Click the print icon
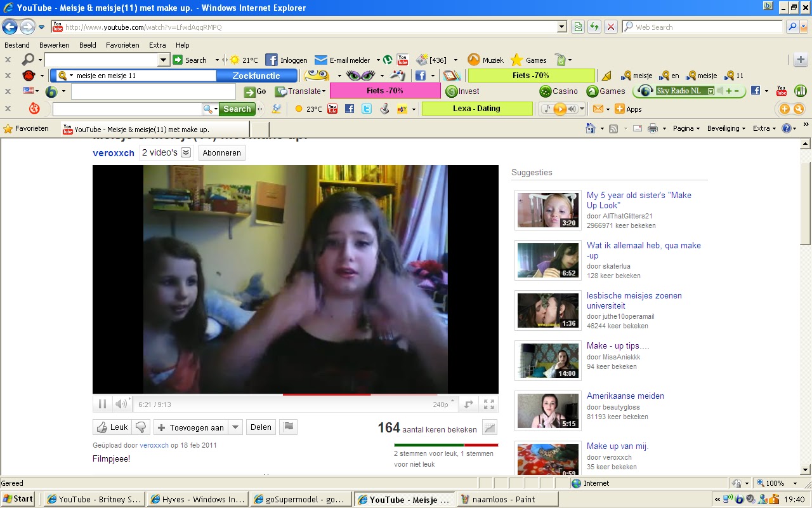Image resolution: width=812 pixels, height=508 pixels. (653, 128)
